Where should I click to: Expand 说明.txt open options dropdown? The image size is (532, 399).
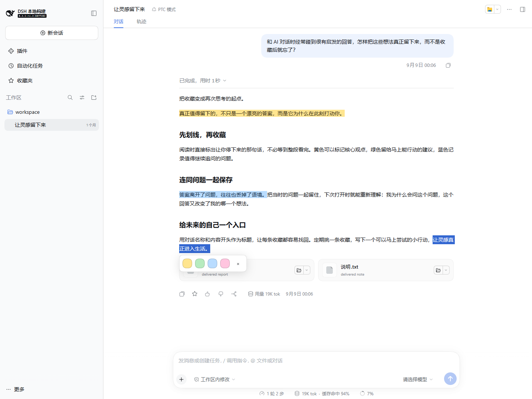click(x=446, y=270)
